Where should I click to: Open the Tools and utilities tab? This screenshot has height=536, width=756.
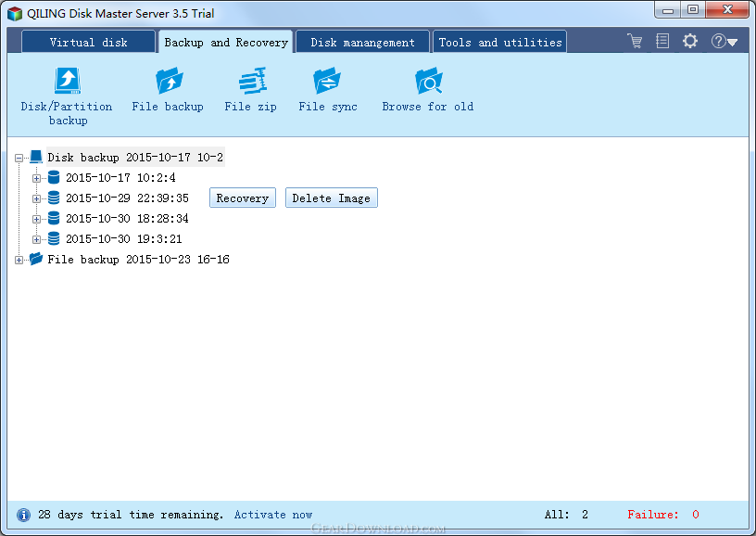tap(499, 43)
